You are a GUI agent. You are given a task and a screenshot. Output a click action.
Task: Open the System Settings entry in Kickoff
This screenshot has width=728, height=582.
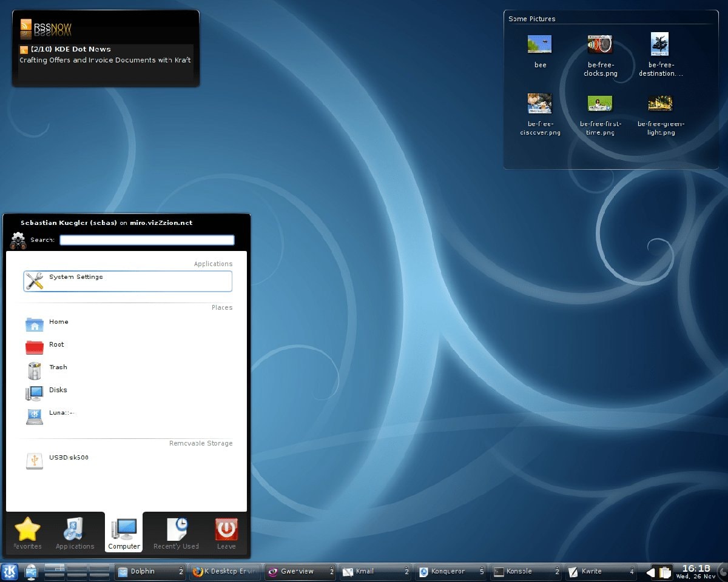[x=127, y=281]
